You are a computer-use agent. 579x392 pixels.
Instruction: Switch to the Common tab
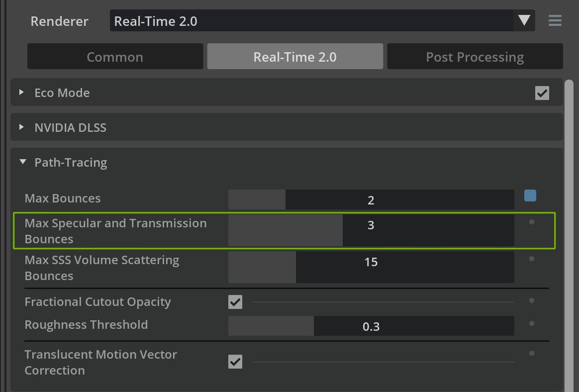pyautogui.click(x=115, y=57)
